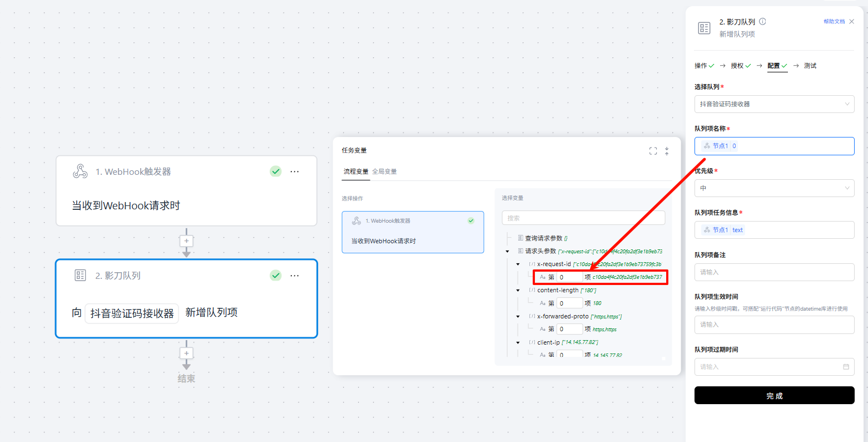The image size is (868, 442).
Task: Open the three-dot menu on WebHook触发器 node
Action: [x=295, y=171]
